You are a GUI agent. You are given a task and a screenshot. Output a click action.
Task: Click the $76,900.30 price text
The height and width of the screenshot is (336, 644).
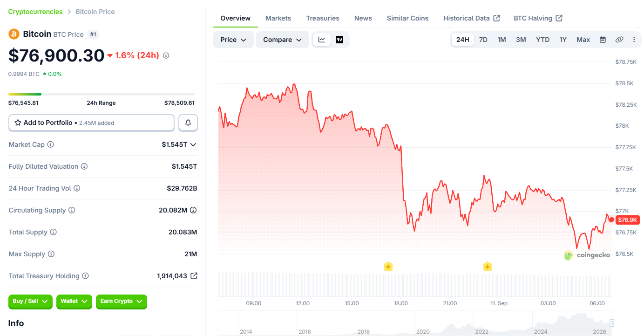56,55
